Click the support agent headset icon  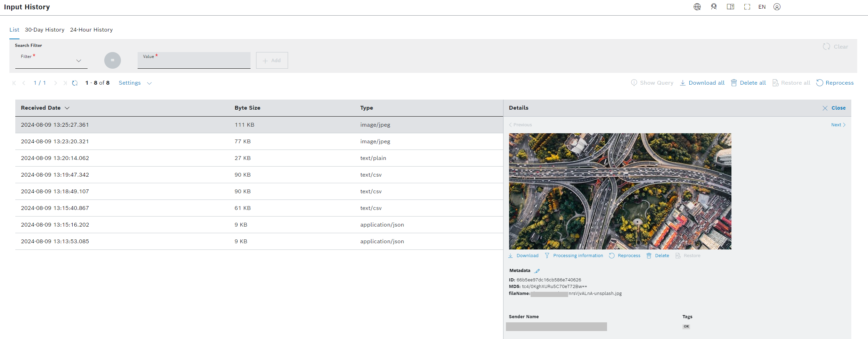point(714,7)
